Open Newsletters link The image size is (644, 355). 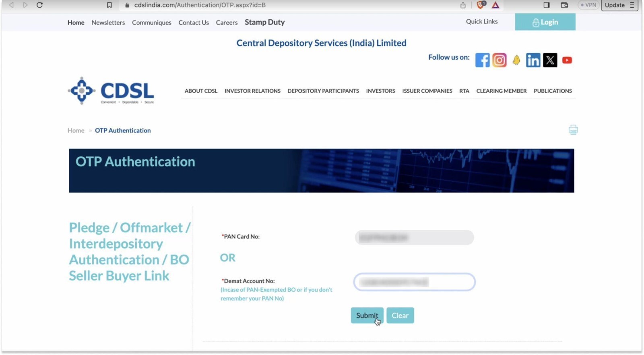pos(108,23)
